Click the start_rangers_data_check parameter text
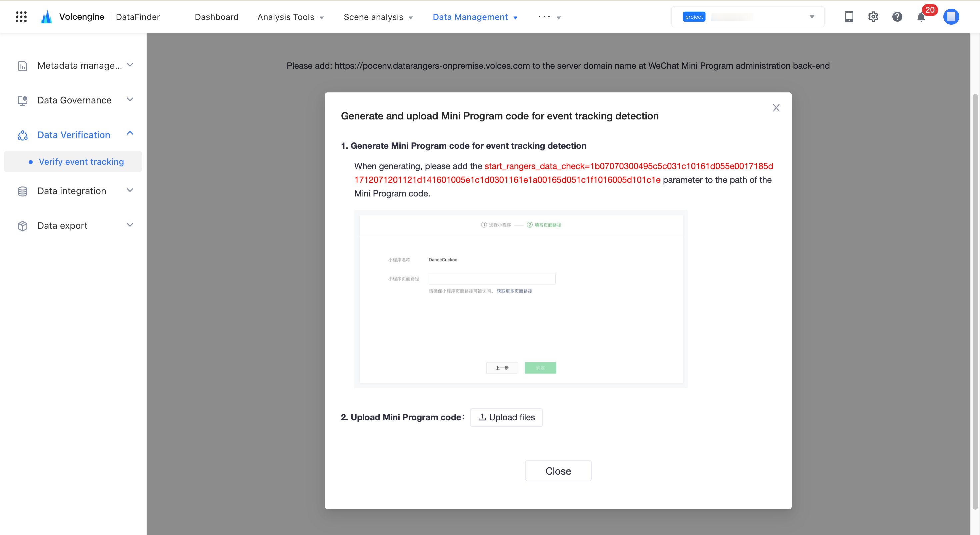980x535 pixels. pos(563,173)
